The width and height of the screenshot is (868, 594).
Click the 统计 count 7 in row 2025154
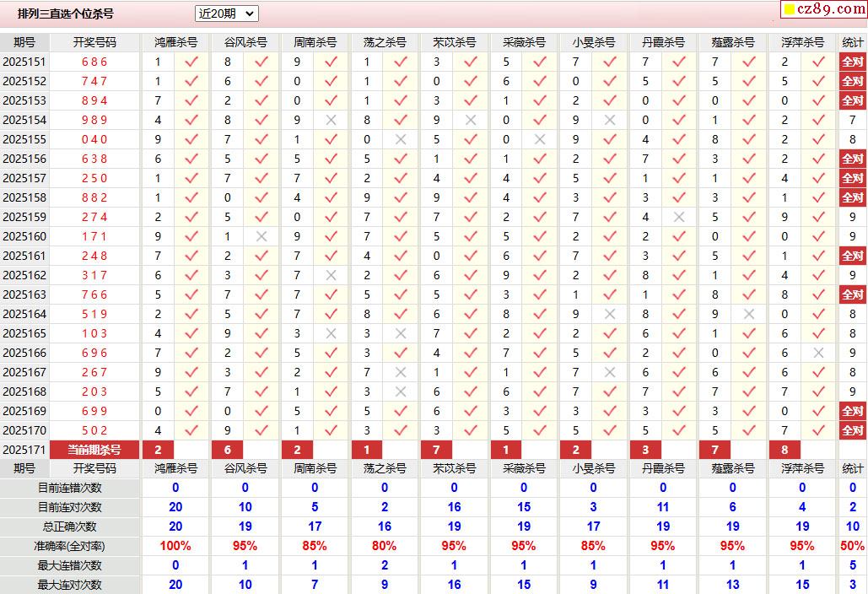853,120
